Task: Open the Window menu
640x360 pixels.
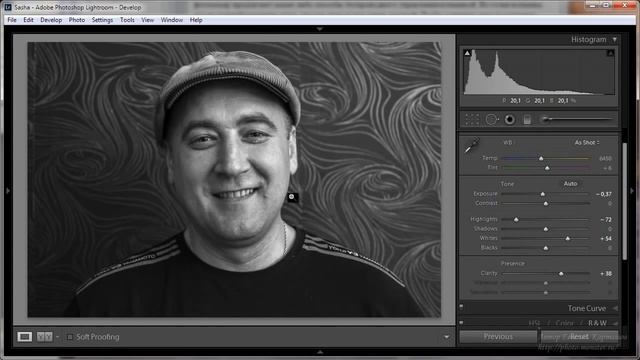Action: click(x=171, y=20)
